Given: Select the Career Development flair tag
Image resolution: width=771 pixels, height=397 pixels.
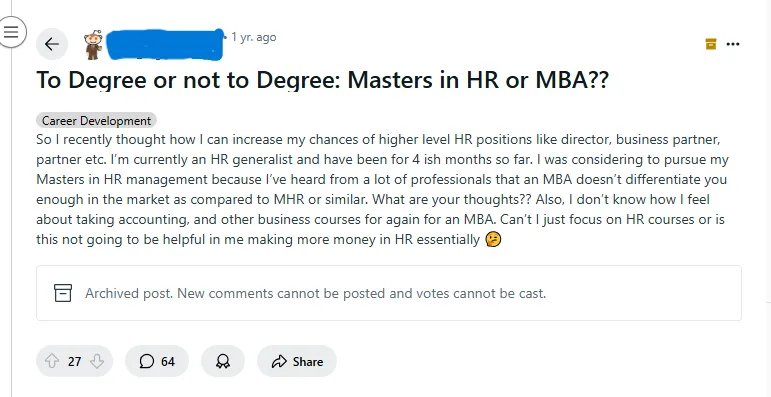Looking at the screenshot, I should pos(96,121).
